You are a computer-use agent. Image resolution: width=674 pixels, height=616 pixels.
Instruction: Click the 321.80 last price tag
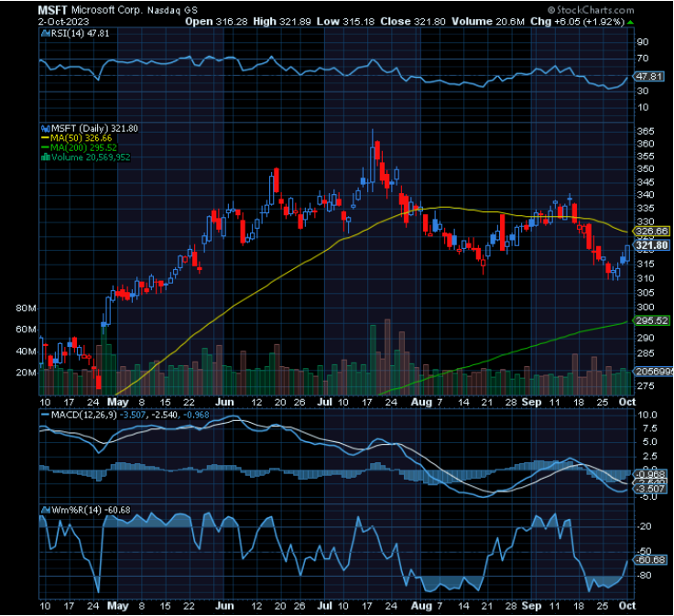point(652,245)
